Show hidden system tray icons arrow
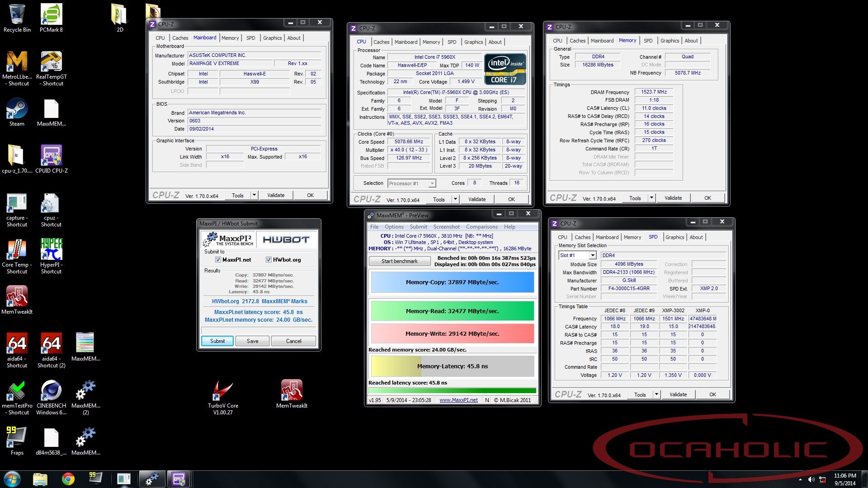Screen dimensions: 868x488 [800, 479]
